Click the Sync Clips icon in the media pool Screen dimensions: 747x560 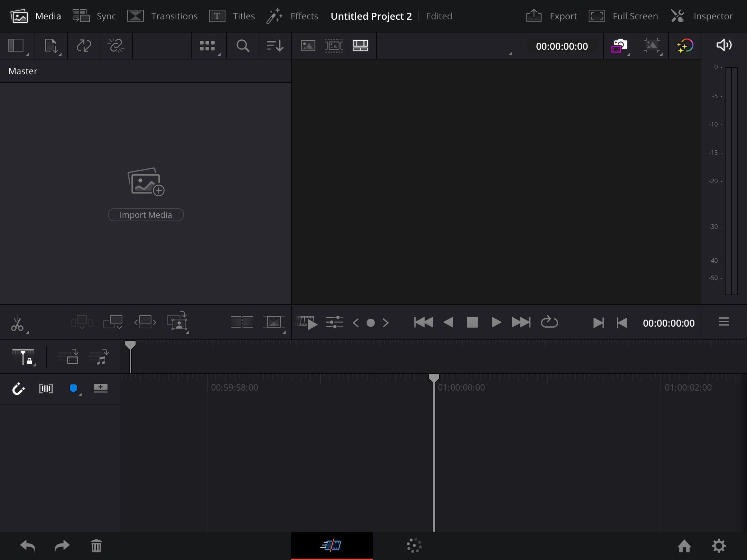(83, 46)
